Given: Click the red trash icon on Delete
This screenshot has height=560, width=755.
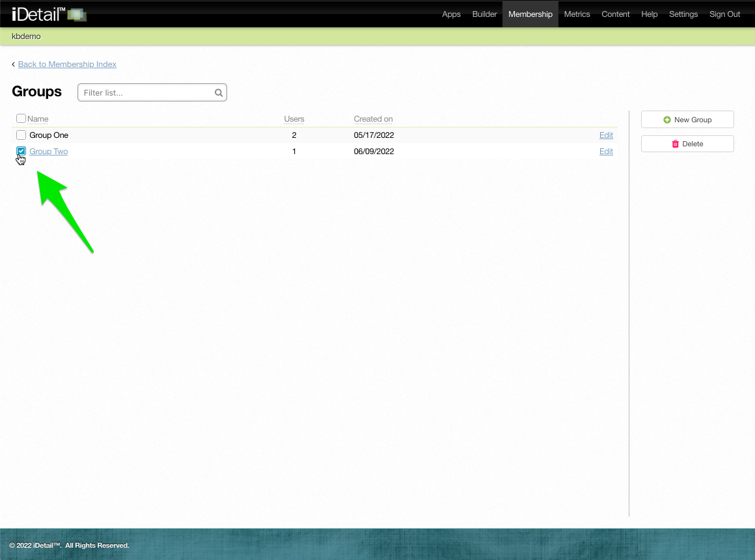Looking at the screenshot, I should pos(675,144).
